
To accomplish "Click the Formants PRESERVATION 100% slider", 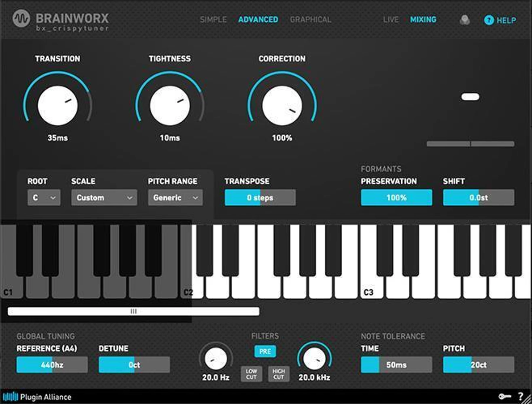I will (396, 198).
